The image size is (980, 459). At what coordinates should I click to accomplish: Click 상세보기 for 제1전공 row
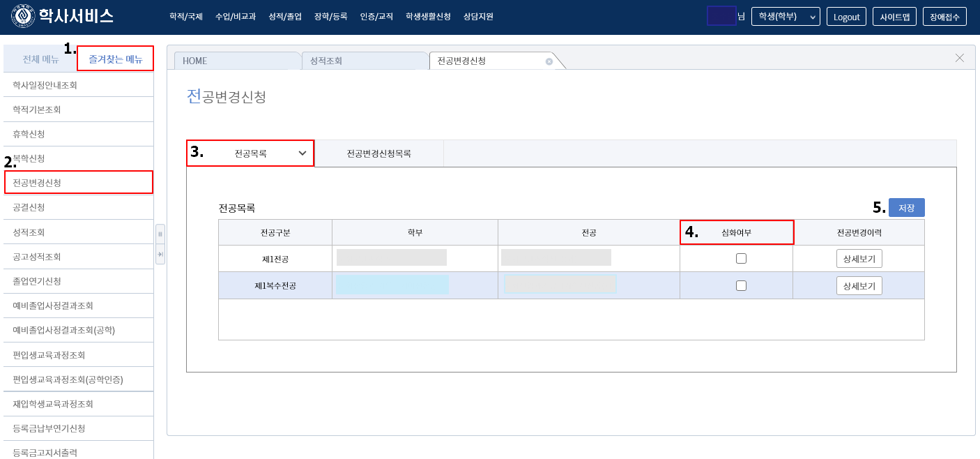(859, 259)
